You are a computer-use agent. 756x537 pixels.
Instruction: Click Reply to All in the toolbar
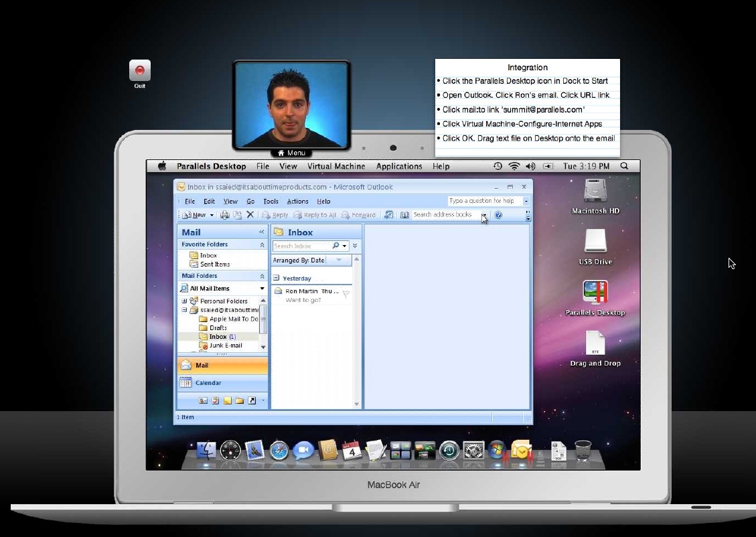315,215
